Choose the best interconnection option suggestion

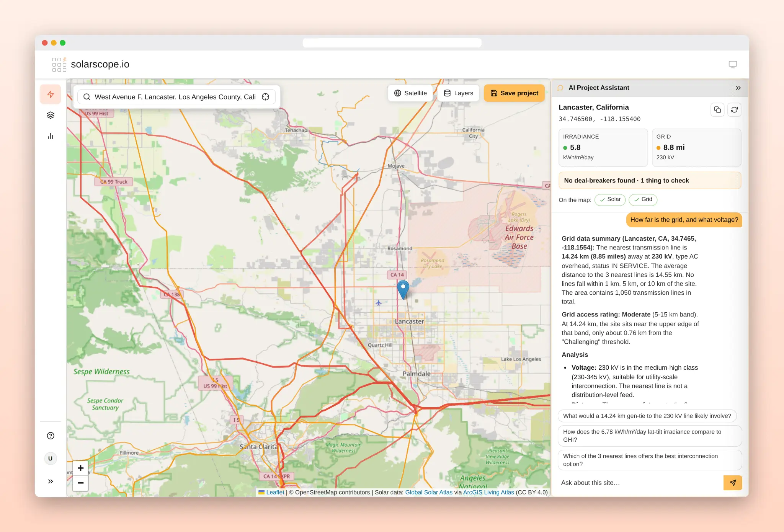point(650,460)
